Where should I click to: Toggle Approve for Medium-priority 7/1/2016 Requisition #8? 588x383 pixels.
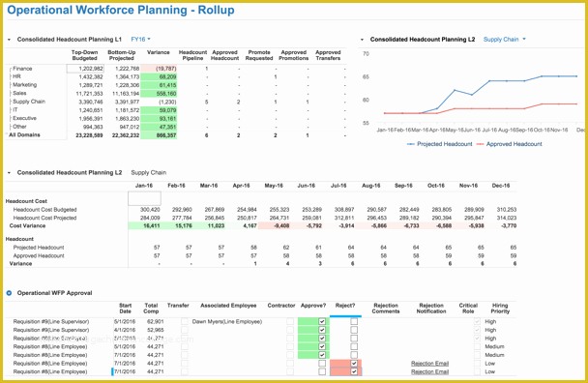coord(322,355)
